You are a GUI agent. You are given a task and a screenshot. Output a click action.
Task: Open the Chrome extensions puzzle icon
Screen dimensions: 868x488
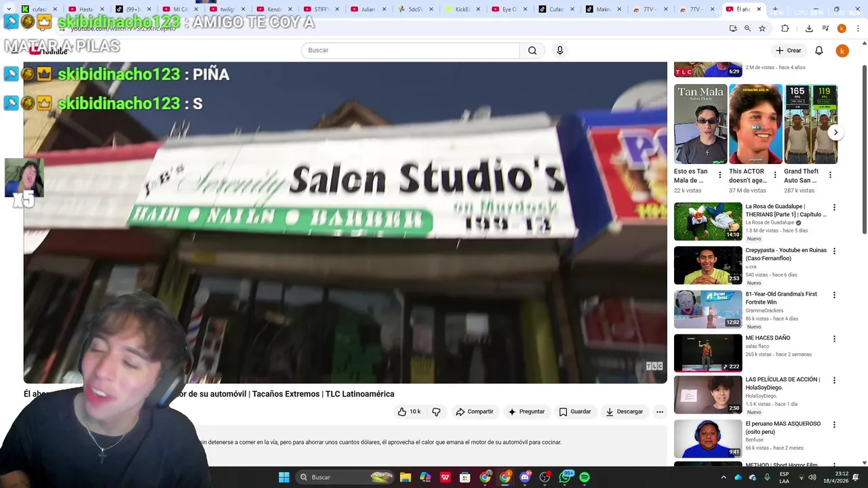785,28
